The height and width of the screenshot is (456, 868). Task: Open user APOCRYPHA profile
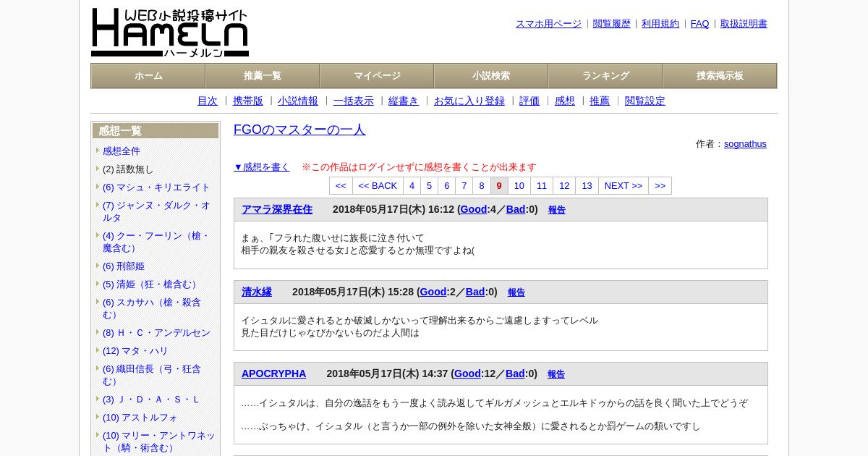tap(273, 373)
